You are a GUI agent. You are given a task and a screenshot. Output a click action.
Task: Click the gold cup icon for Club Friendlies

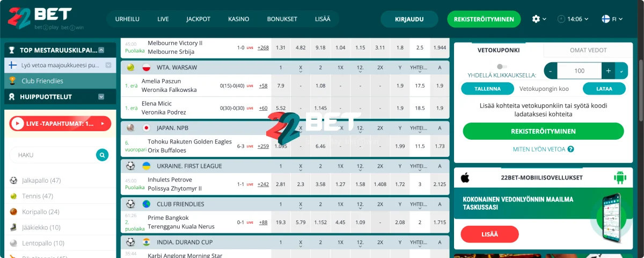13,81
